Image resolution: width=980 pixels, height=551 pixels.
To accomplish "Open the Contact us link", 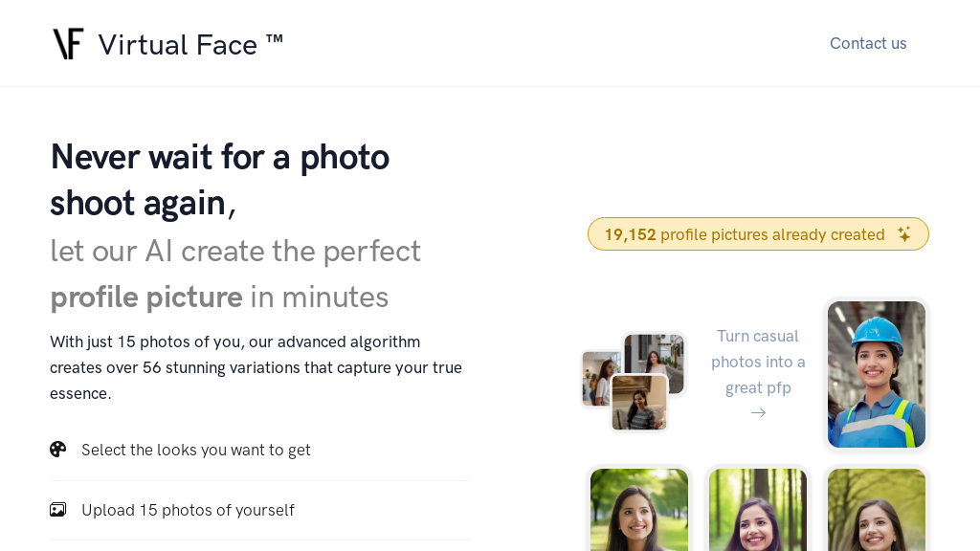I will tap(867, 43).
